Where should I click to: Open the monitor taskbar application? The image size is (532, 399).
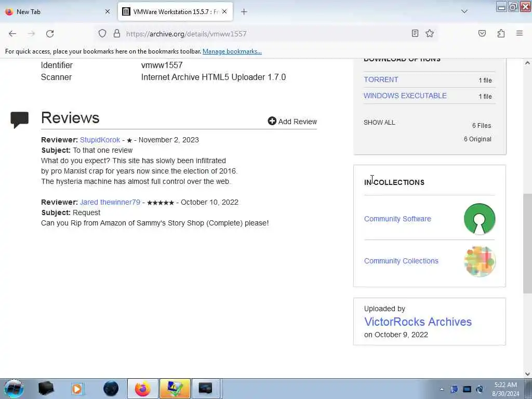point(206,389)
